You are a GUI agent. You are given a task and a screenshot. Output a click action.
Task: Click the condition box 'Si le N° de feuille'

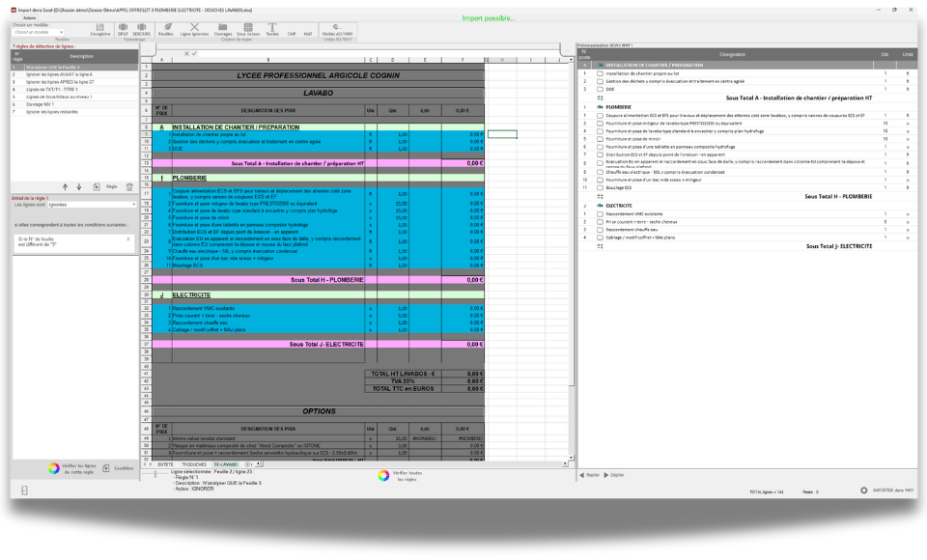73,241
